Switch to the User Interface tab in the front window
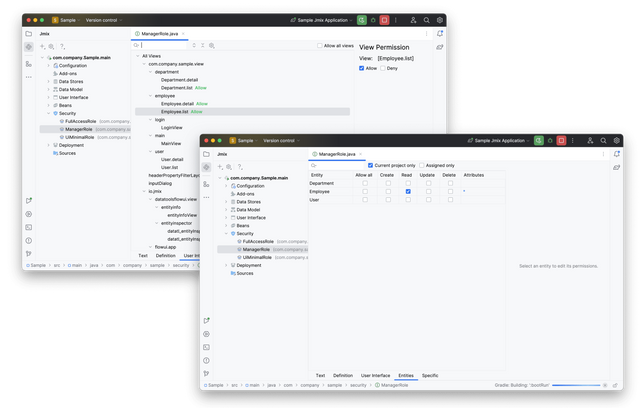 375,375
